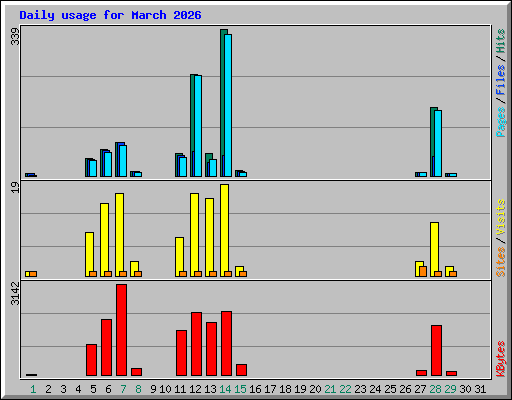
Task: Click the cyan pages bar for day 7
Action: pyautogui.click(x=123, y=161)
